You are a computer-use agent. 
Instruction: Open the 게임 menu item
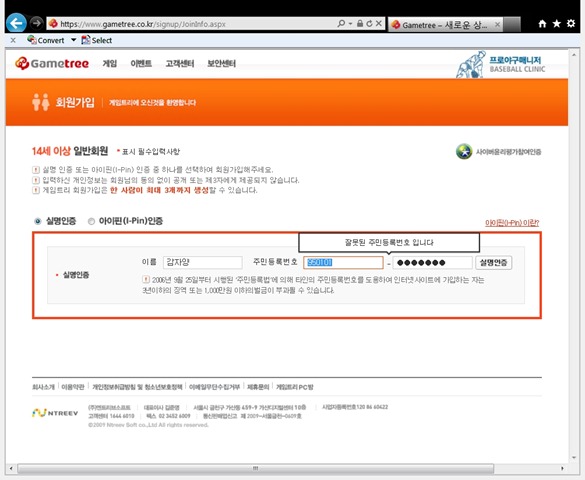pos(110,63)
